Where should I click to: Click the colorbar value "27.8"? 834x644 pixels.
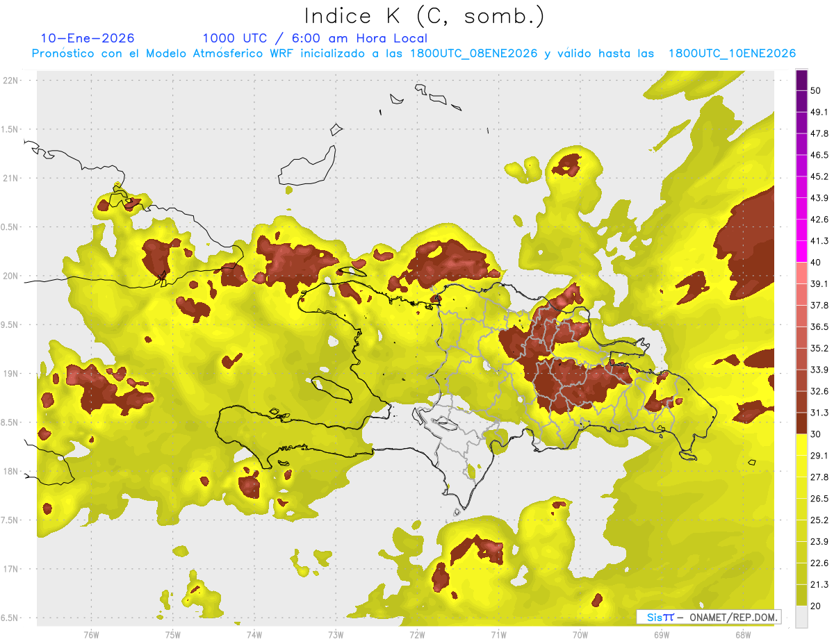tap(819, 477)
